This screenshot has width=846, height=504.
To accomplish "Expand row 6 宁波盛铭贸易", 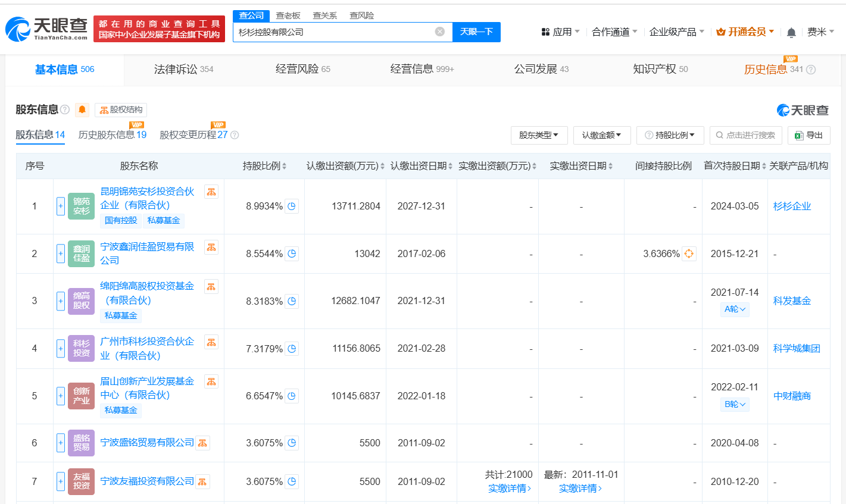I will coord(61,443).
